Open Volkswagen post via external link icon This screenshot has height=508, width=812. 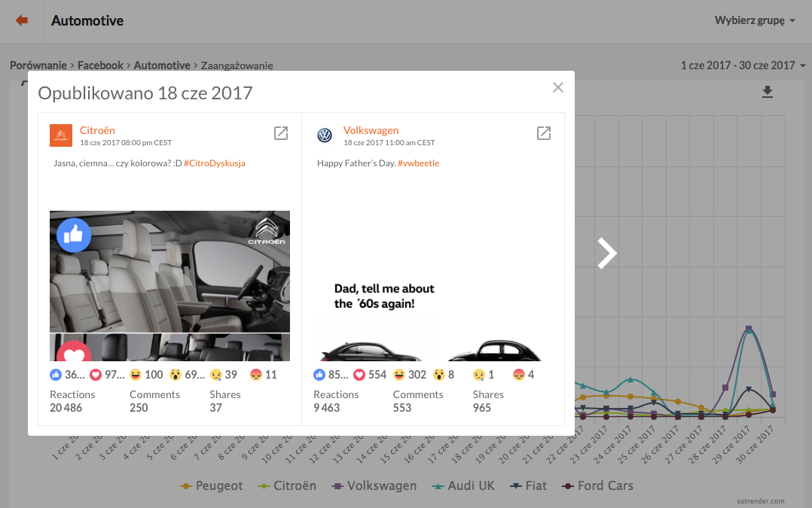[544, 133]
